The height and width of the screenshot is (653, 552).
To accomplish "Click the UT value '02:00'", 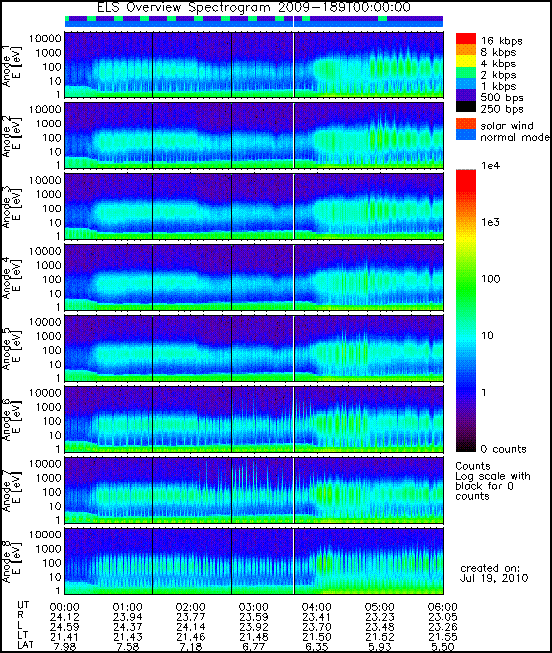I will click(x=190, y=607).
